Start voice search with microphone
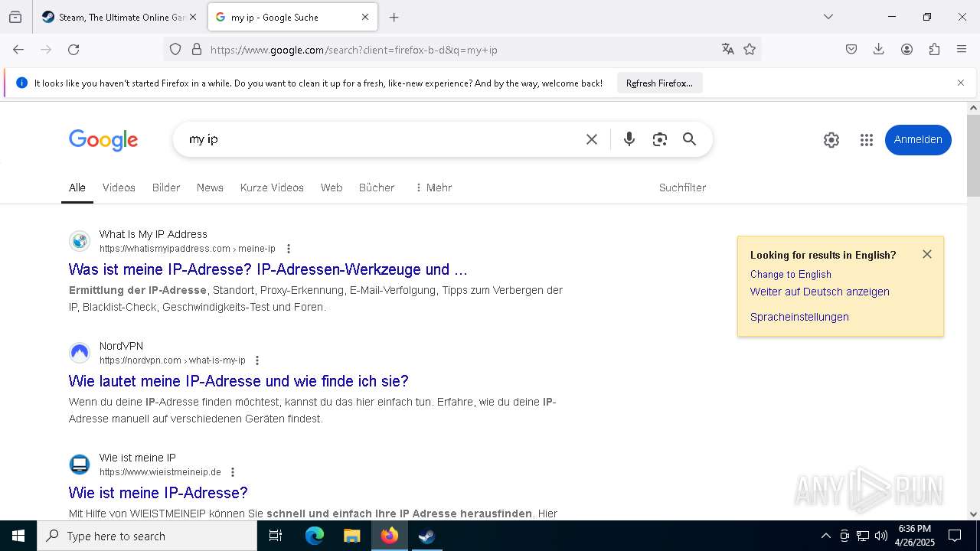This screenshot has height=551, width=980. [629, 139]
